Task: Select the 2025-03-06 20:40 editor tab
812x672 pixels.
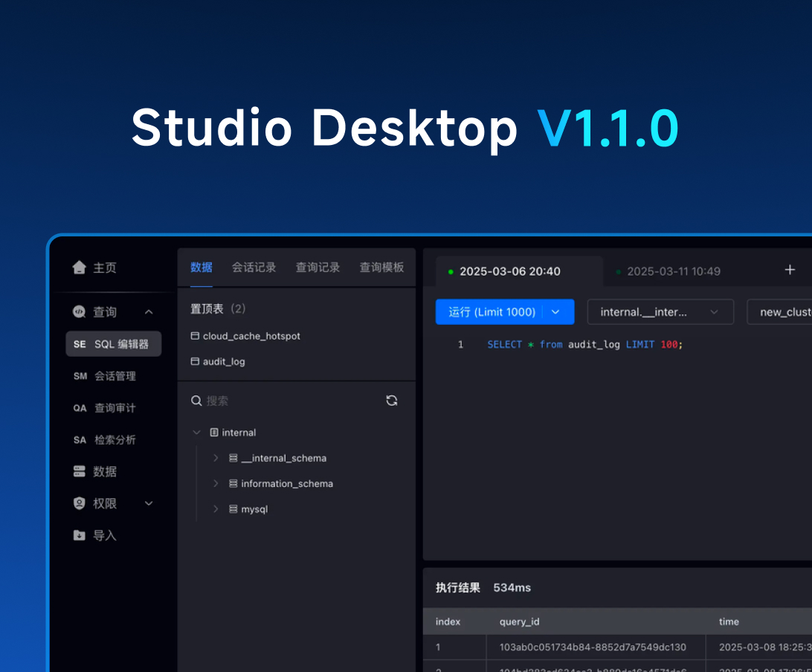Action: pyautogui.click(x=519, y=271)
